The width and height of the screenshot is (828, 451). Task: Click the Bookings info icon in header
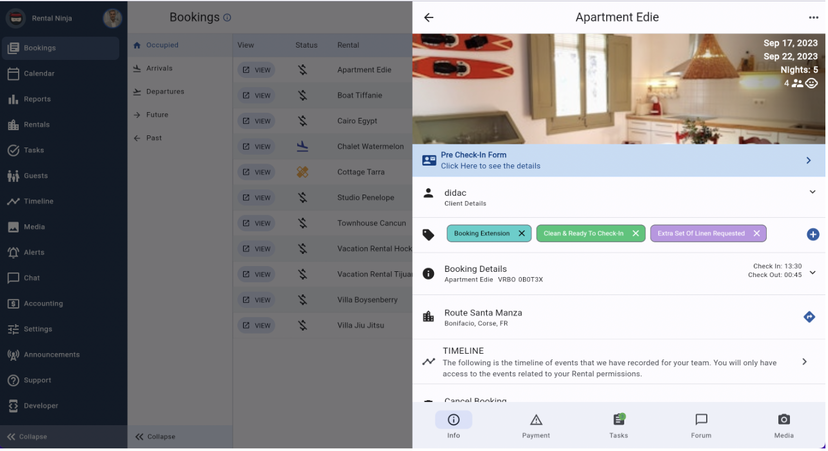click(x=227, y=17)
